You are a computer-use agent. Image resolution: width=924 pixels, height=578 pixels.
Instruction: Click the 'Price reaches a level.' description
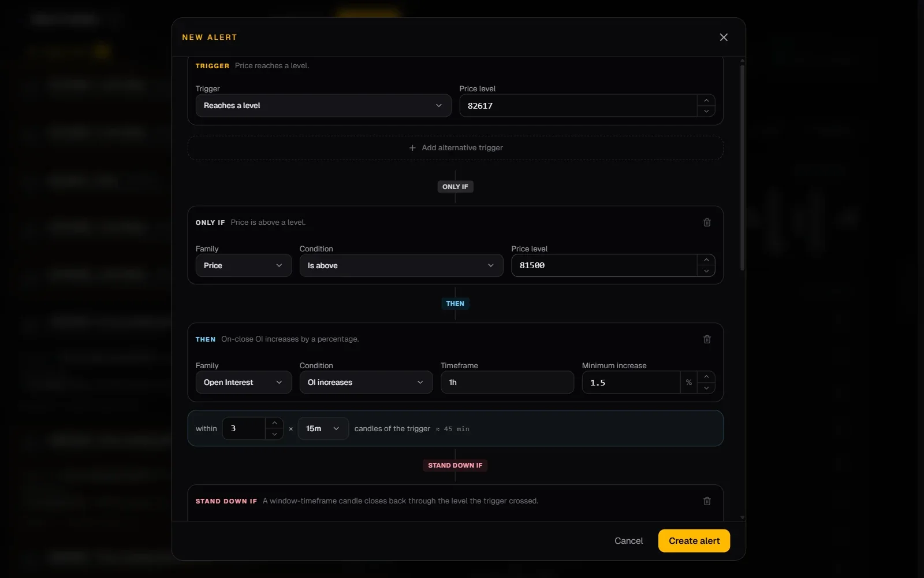[x=272, y=66]
